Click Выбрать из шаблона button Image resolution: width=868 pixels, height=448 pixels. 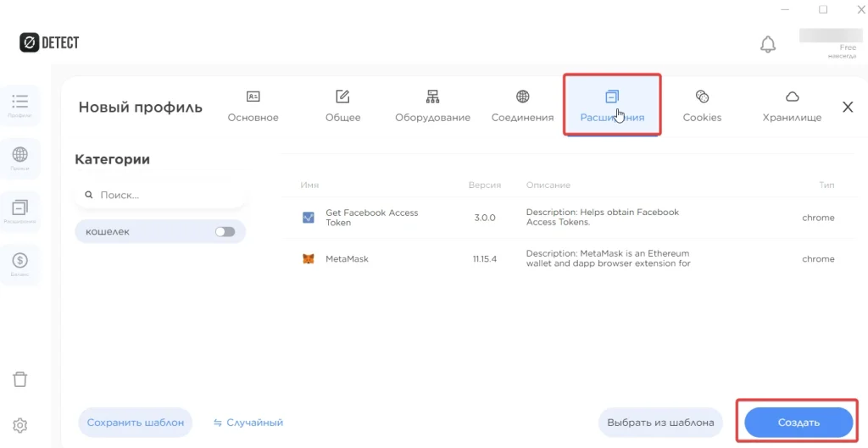(x=660, y=423)
